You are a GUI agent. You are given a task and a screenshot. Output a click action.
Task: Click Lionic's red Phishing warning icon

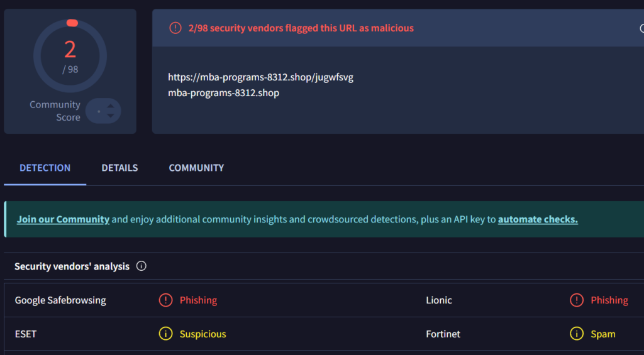click(x=577, y=300)
